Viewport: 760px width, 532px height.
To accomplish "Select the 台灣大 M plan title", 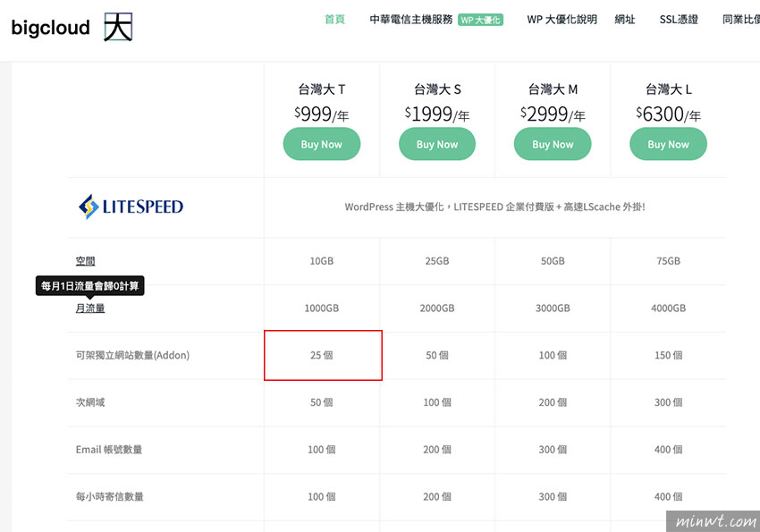I will [553, 89].
